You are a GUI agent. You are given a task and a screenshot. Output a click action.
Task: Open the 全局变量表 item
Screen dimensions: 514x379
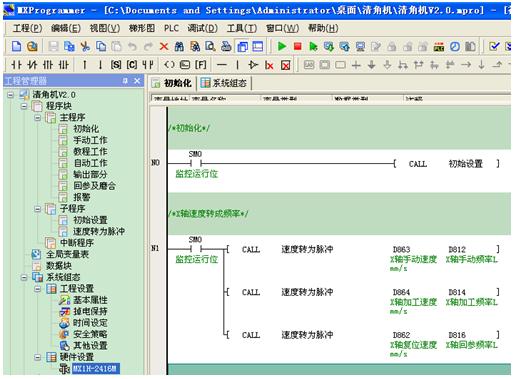(x=67, y=254)
